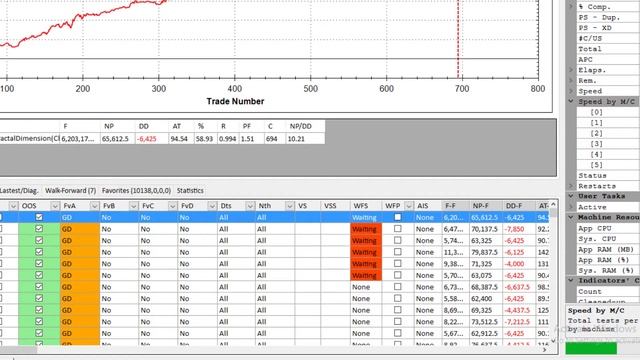This screenshot has height=360, width=640.
Task: Toggle OOS checkbox in the 68,387.5 row
Action: click(x=39, y=287)
